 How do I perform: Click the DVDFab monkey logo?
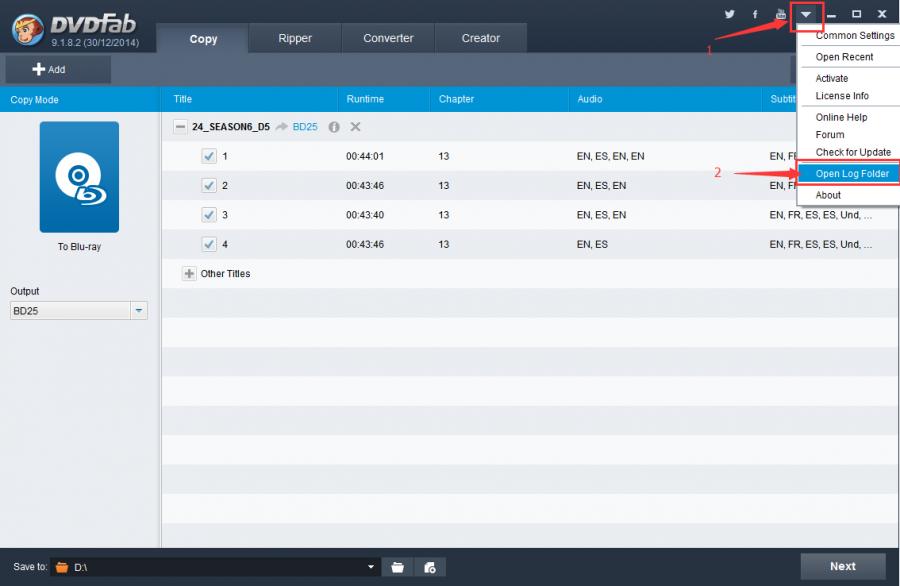tap(27, 29)
